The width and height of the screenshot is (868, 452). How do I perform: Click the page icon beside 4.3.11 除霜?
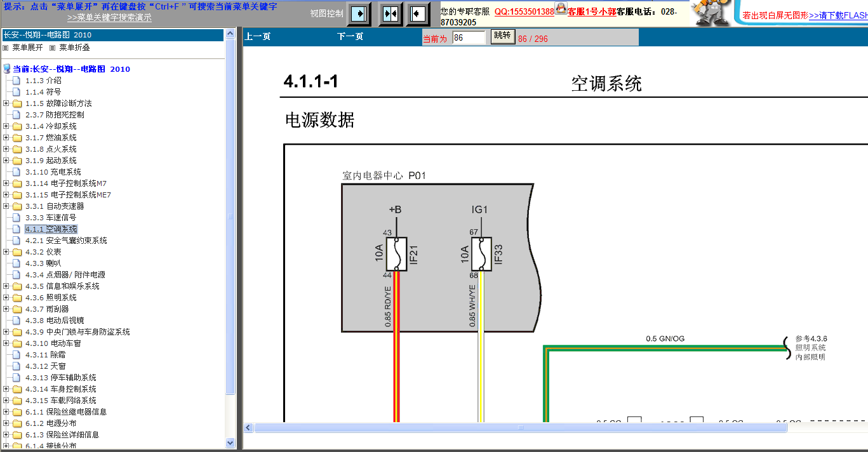[17, 355]
